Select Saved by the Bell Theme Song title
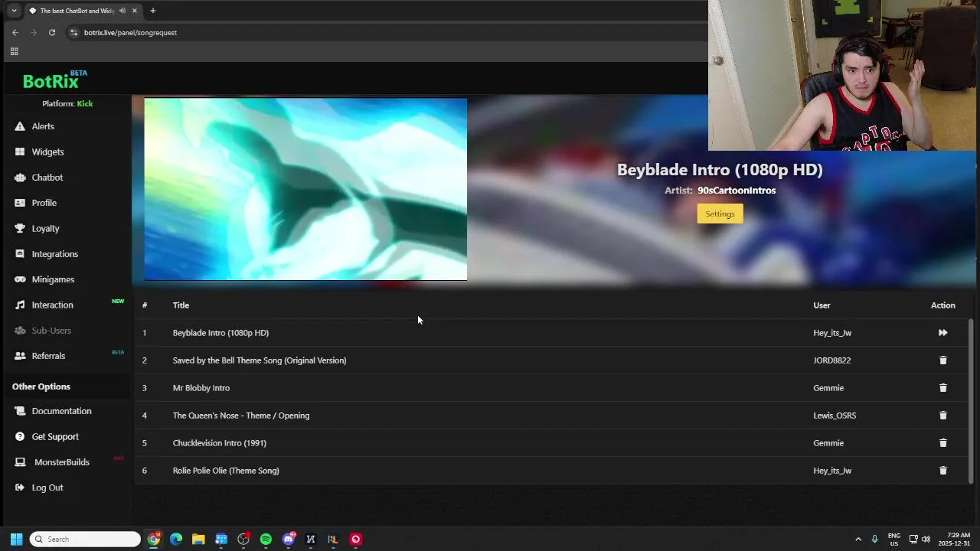Screen dimensions: 980x551 click(260, 360)
